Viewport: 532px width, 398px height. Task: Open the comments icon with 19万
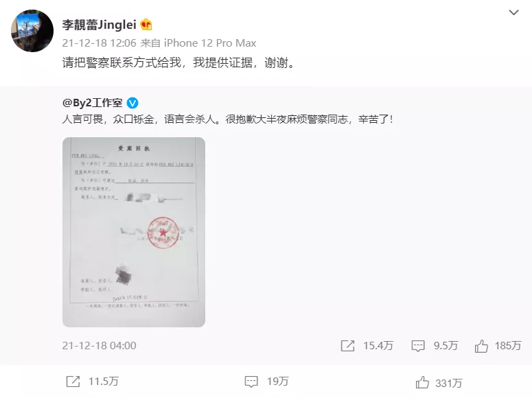[251, 382]
